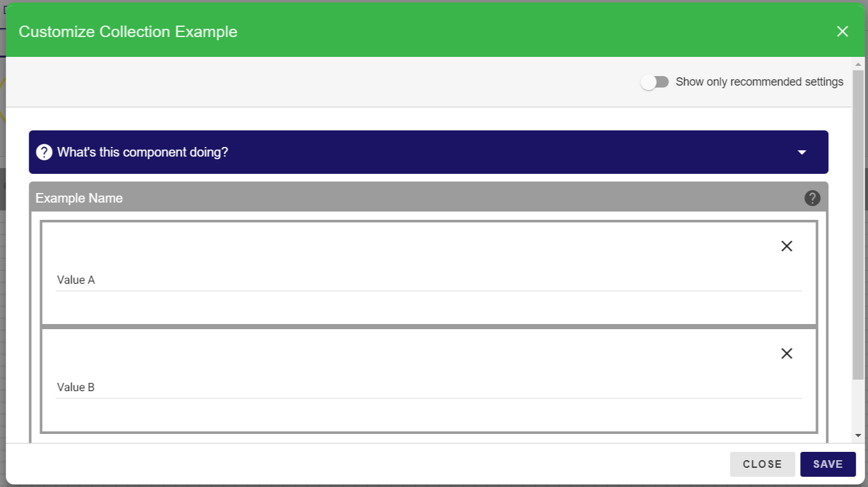Screen dimensions: 868x487
Task: Select the empty area of the Value A card
Action: click(x=384, y=246)
